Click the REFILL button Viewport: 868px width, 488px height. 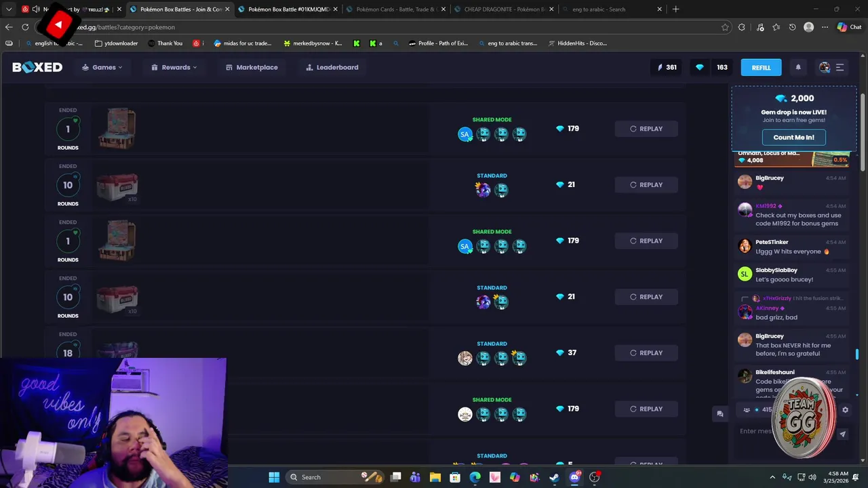[761, 67]
